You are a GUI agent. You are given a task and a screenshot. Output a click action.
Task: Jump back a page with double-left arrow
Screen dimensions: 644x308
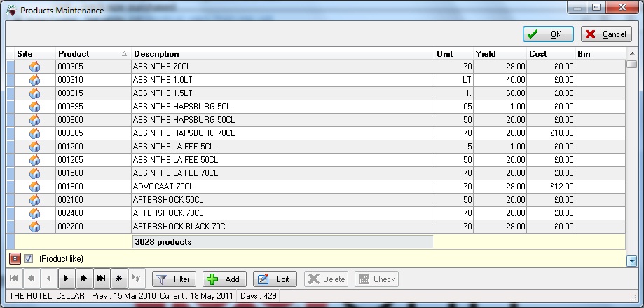(32, 279)
